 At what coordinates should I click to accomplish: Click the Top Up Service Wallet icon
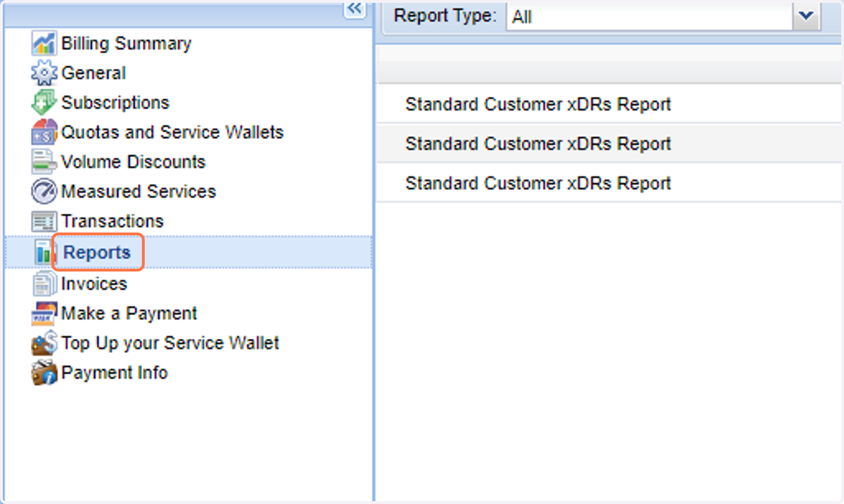44,343
